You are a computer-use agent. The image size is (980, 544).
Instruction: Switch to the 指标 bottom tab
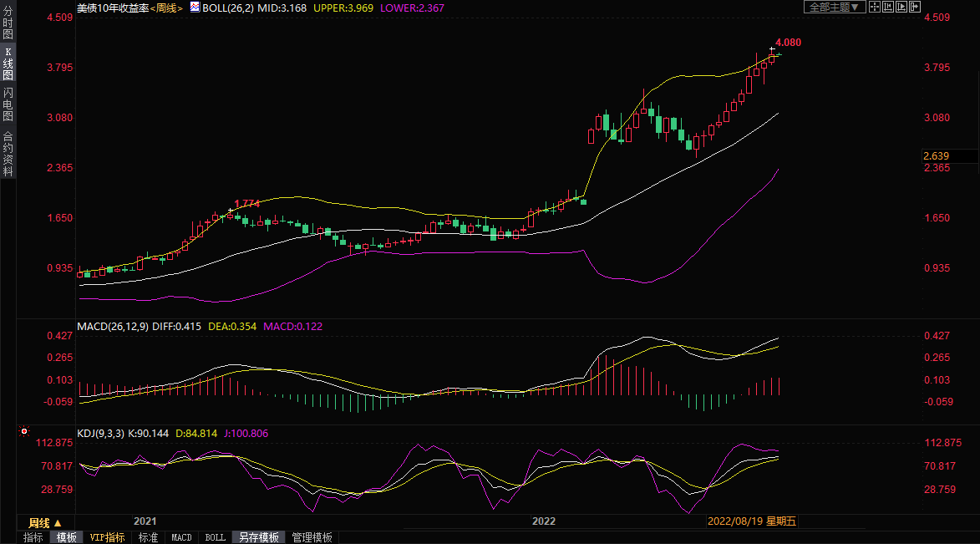33,537
